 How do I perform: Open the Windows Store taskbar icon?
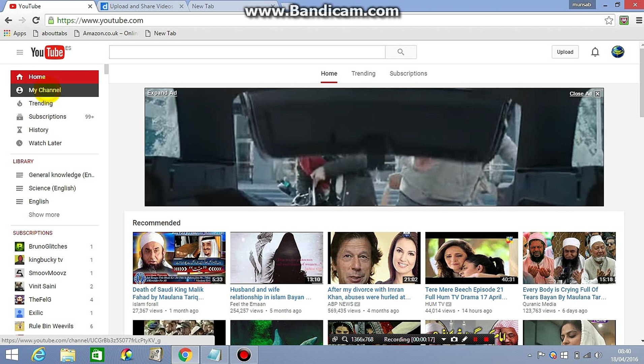(x=97, y=355)
